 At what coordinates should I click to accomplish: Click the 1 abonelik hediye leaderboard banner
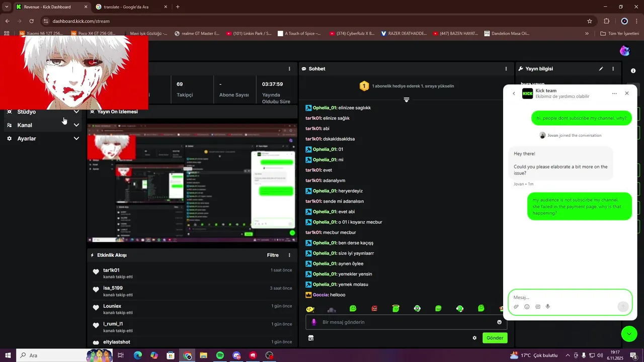(407, 86)
